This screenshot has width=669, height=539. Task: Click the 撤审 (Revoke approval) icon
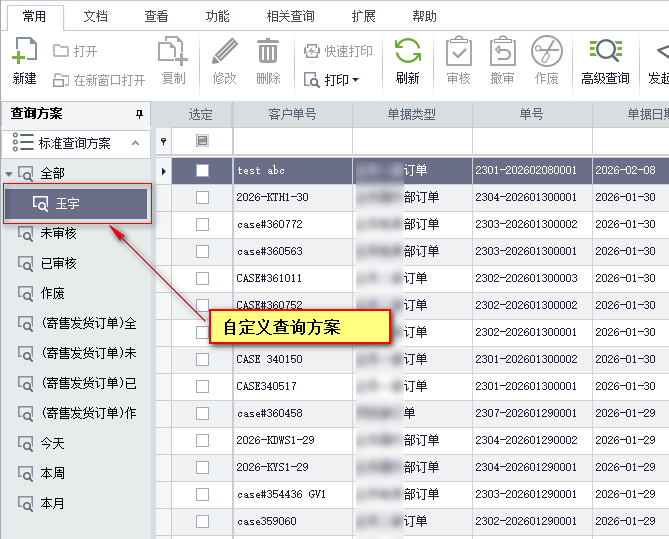[x=502, y=52]
